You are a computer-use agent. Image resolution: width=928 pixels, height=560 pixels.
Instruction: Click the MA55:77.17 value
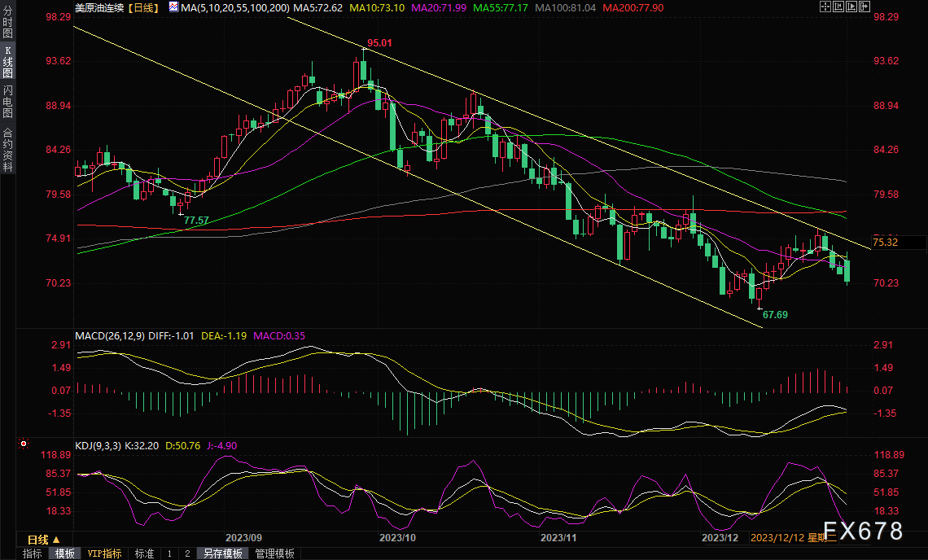pos(500,7)
